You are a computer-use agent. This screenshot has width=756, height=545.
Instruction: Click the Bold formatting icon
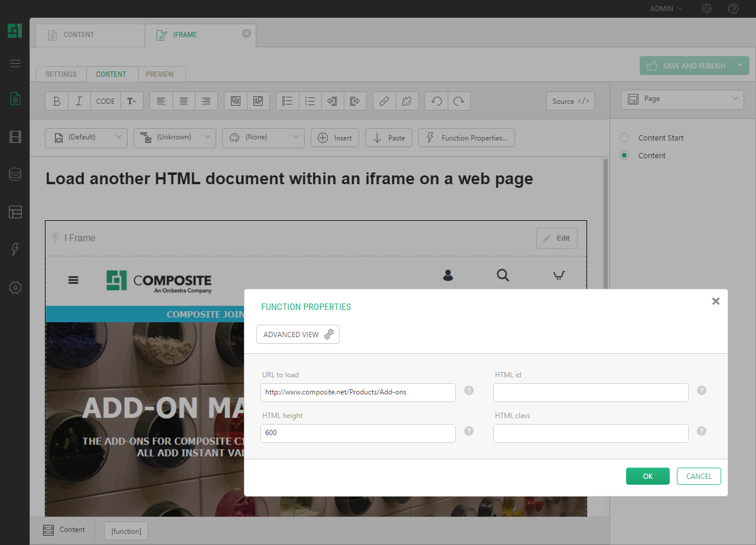coord(57,101)
